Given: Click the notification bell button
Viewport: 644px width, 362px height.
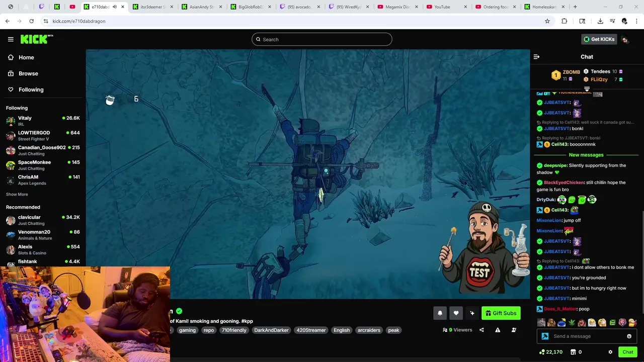Looking at the screenshot, I should pyautogui.click(x=440, y=313).
